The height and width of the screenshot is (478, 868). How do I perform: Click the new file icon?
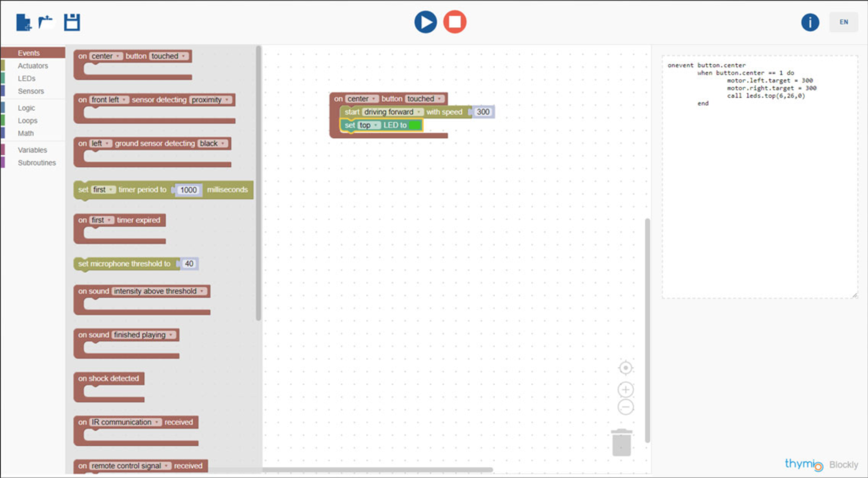(23, 22)
